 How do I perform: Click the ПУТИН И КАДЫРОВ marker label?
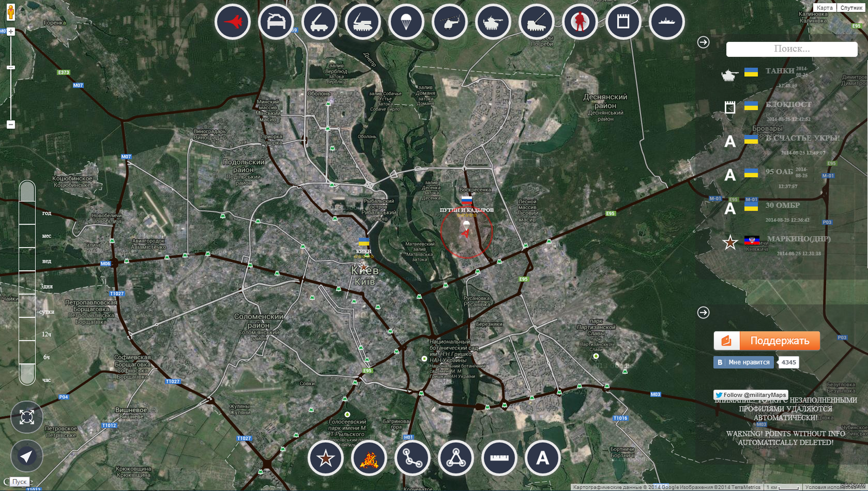tap(467, 210)
